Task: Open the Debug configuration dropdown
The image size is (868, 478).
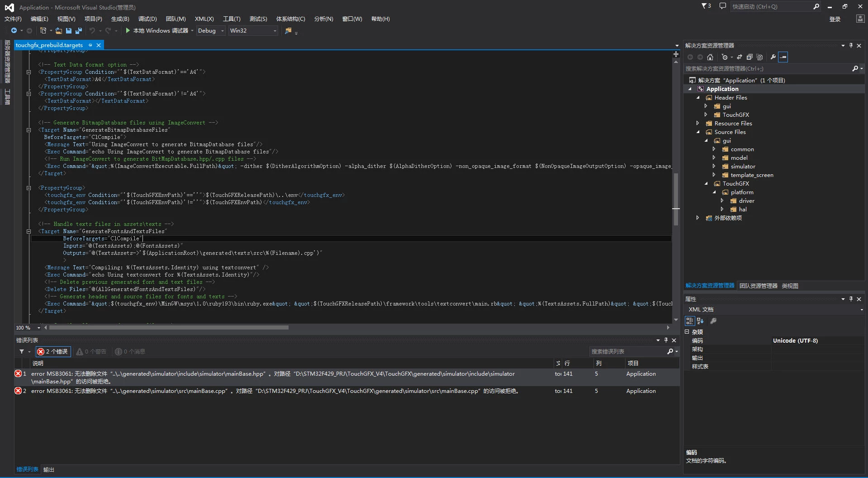Action: 211,30
